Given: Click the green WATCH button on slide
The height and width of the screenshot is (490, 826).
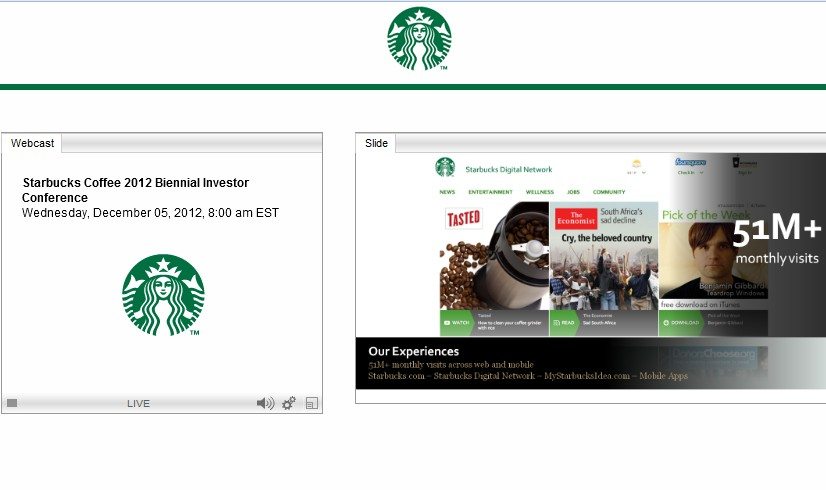Looking at the screenshot, I should coord(456,322).
